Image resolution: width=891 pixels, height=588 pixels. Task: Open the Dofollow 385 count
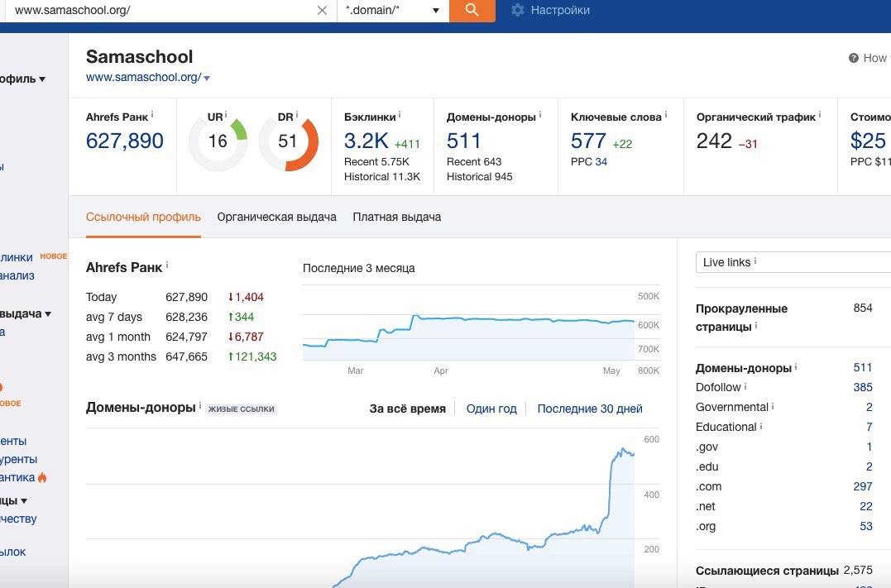[x=863, y=388]
